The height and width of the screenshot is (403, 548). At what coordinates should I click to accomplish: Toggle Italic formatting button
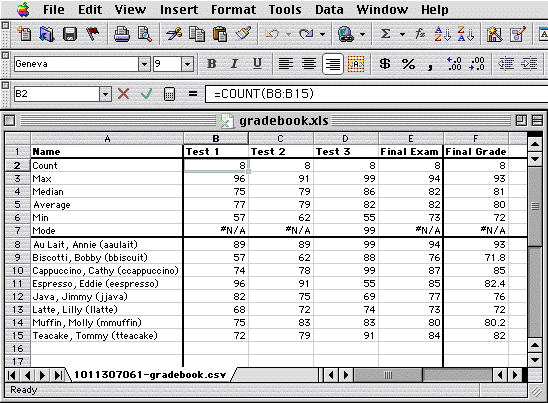[x=234, y=64]
